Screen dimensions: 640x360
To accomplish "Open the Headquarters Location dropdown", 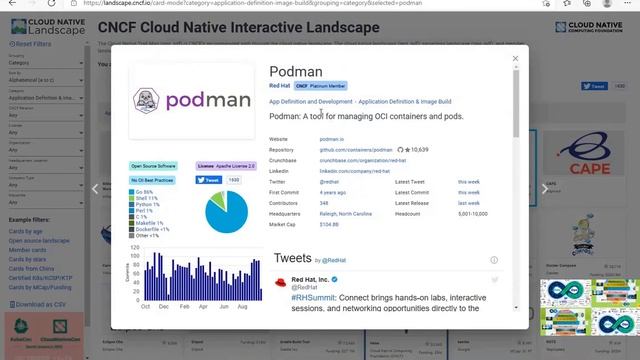I will click(46, 168).
